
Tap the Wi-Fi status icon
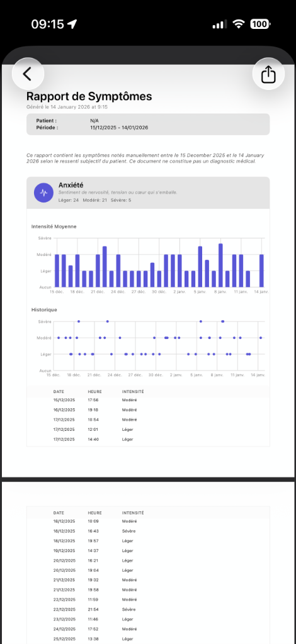(x=239, y=25)
